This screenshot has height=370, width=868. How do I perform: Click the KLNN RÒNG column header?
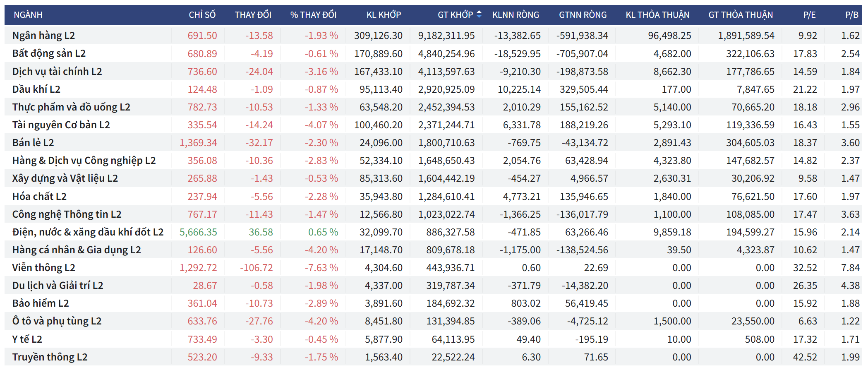516,15
